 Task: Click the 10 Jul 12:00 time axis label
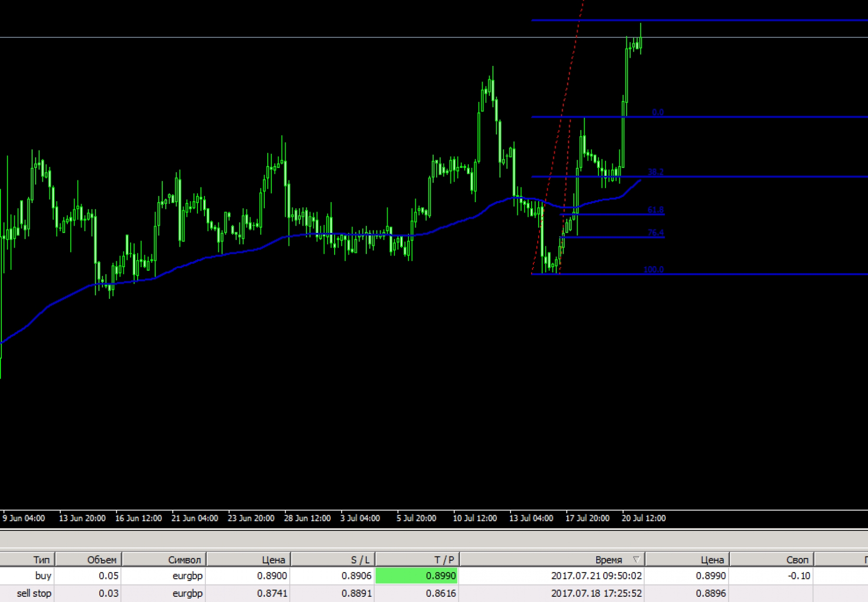[474, 518]
